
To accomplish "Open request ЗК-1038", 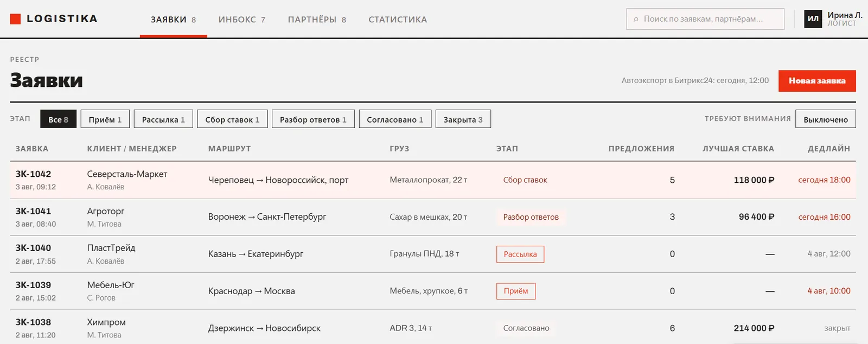I will point(33,322).
